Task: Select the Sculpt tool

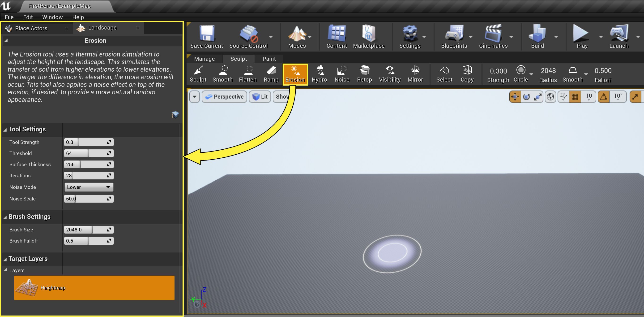Action: tap(198, 74)
